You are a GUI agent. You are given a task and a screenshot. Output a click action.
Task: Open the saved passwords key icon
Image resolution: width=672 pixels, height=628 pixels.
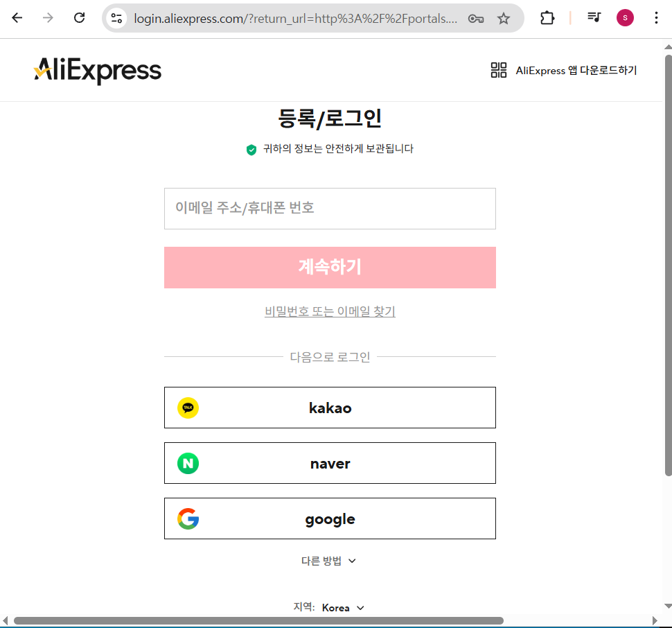pos(476,19)
